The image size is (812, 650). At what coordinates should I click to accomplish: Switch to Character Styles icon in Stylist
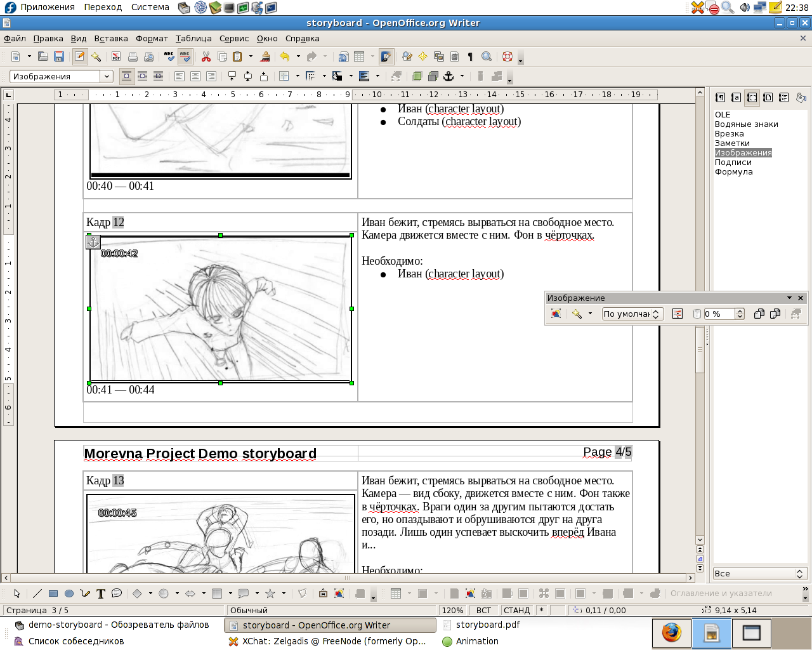click(x=736, y=98)
